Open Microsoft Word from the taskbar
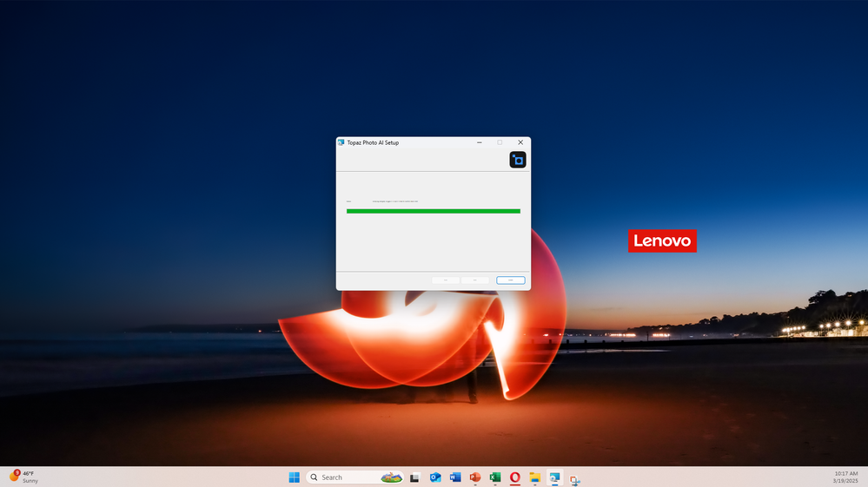 (455, 477)
